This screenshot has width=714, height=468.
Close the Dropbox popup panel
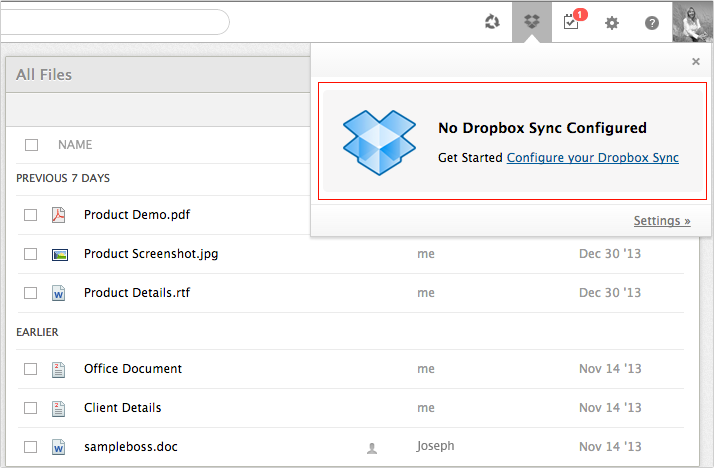[696, 62]
